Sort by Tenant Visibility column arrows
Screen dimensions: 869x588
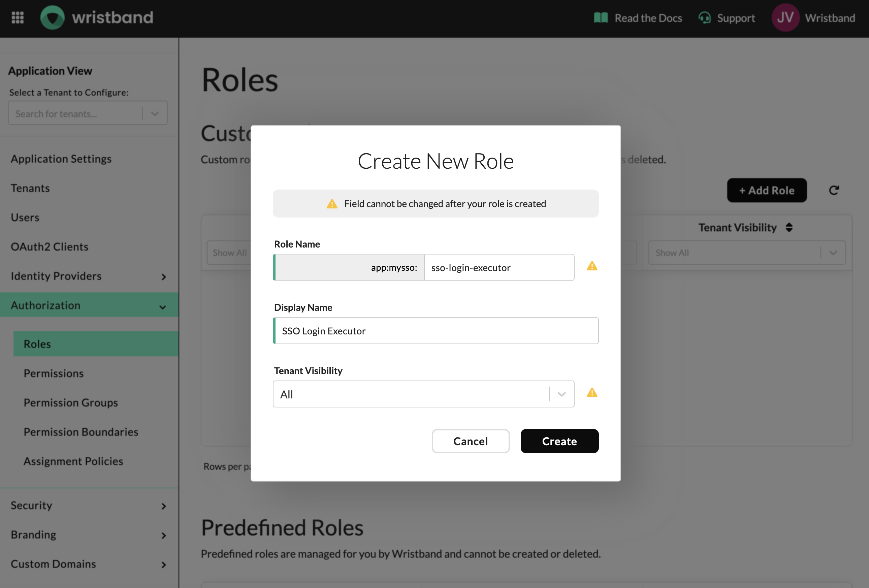(789, 227)
